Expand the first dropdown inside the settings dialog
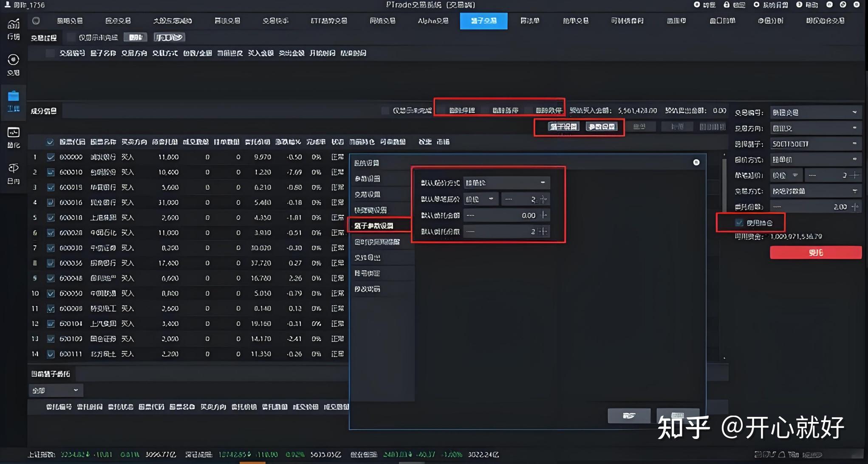 [x=506, y=183]
